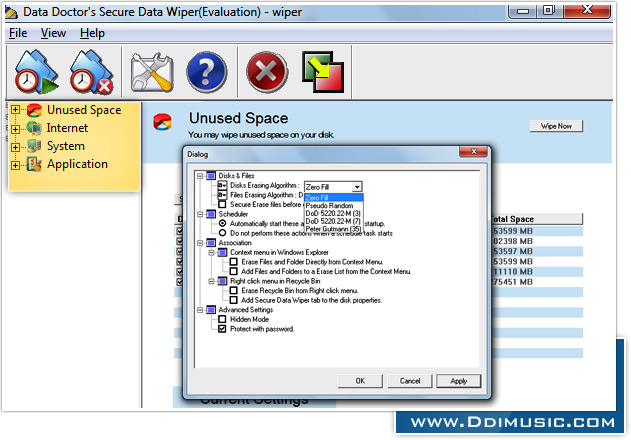Click the Total Space column header
Image resolution: width=631 pixels, height=440 pixels.
point(537,219)
